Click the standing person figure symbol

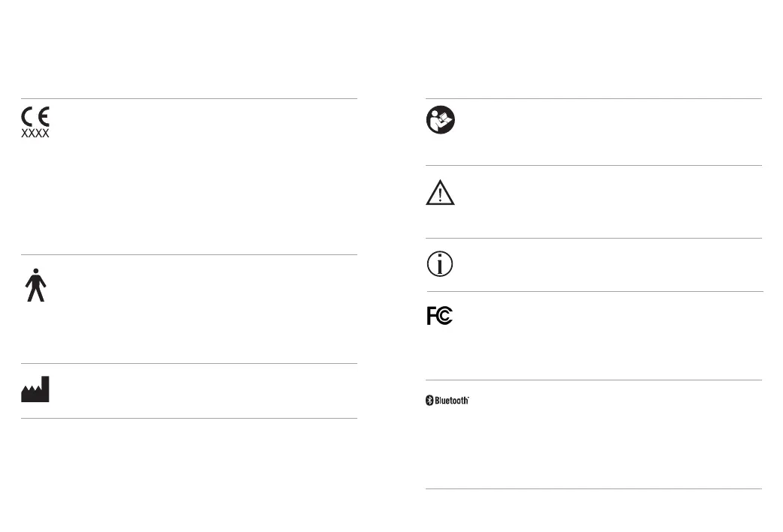point(35,285)
